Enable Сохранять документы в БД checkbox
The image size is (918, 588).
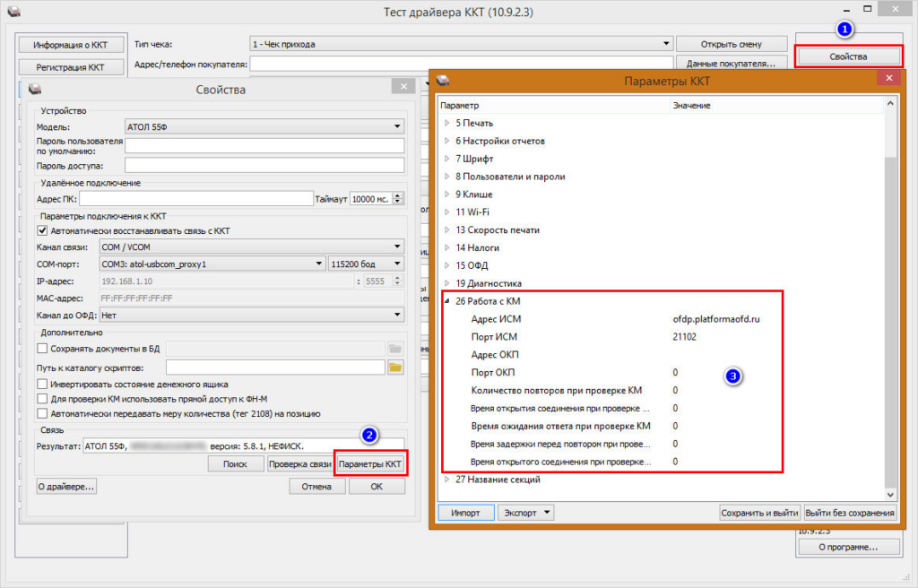pos(42,348)
